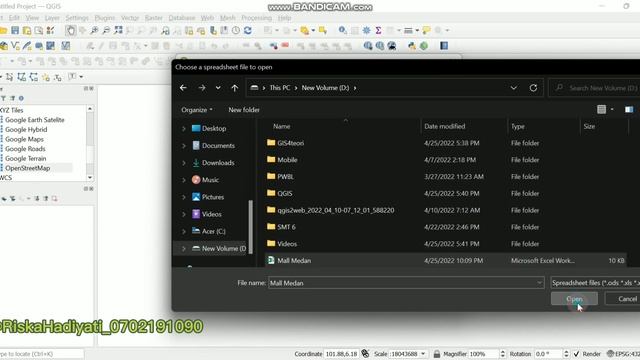This screenshot has height=360, width=640.
Task: Open the Data Source Manager icon
Action: point(4,46)
